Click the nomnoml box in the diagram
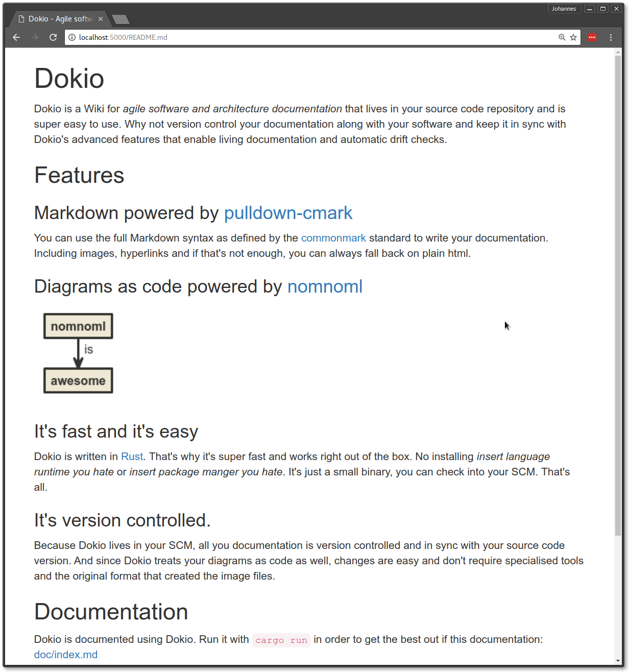 point(78,326)
